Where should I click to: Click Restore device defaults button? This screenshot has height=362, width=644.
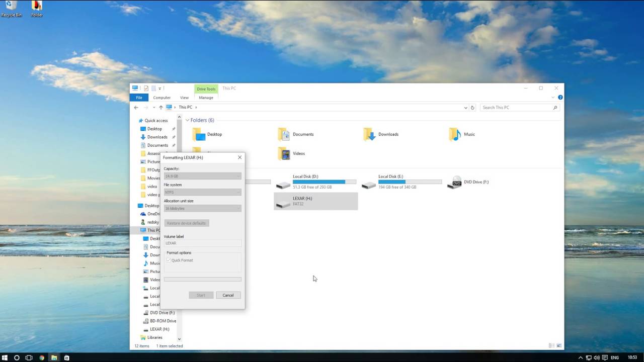[x=186, y=223]
